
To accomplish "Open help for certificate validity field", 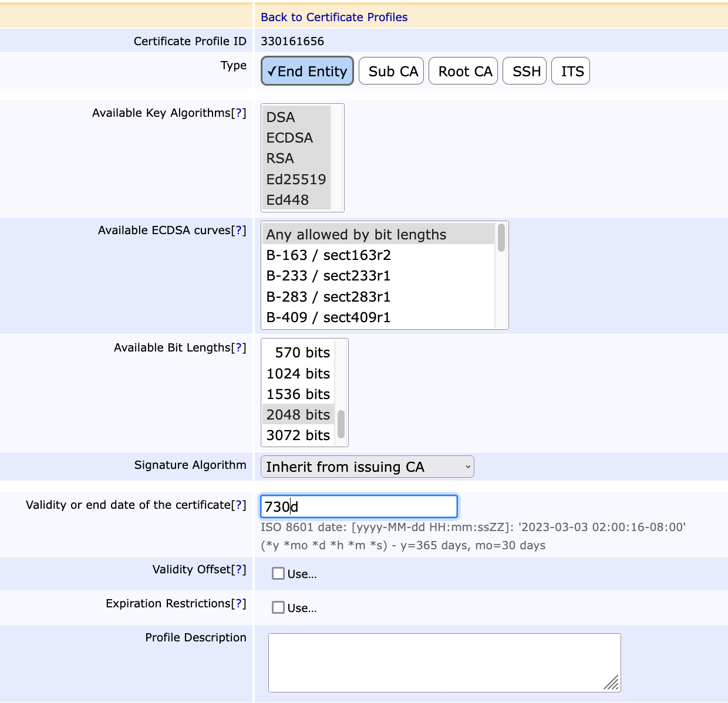I will pos(238,505).
